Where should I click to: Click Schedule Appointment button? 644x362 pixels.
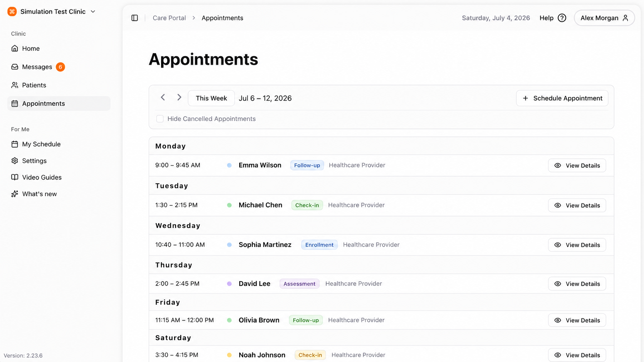tap(562, 98)
